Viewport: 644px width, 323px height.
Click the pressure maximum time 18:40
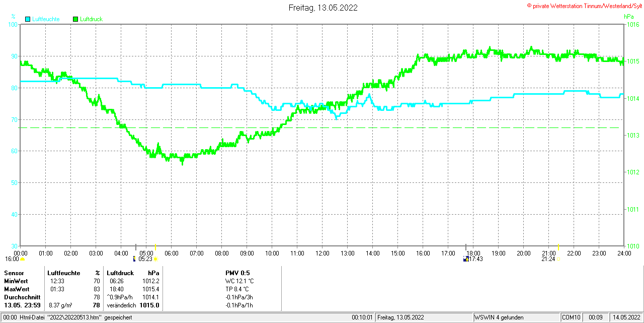[117, 289]
